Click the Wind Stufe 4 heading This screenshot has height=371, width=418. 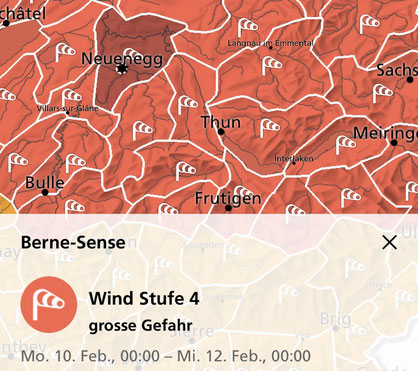pyautogui.click(x=144, y=298)
